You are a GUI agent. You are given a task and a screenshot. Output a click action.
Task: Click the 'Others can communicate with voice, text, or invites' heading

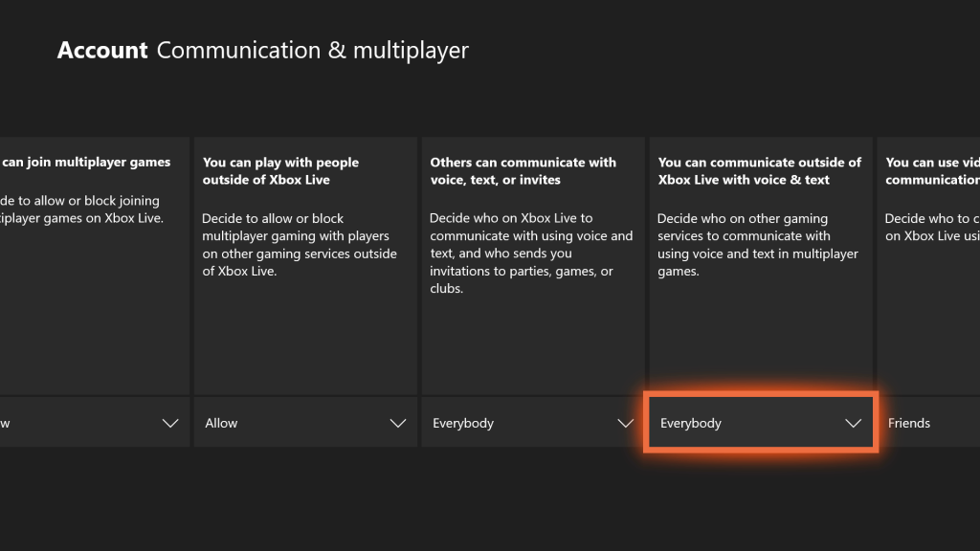point(523,171)
